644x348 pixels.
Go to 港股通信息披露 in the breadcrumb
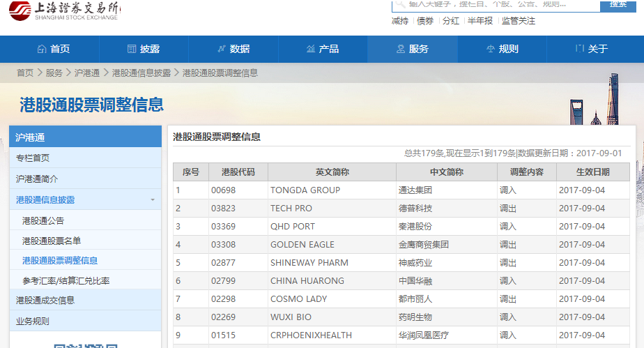click(141, 73)
